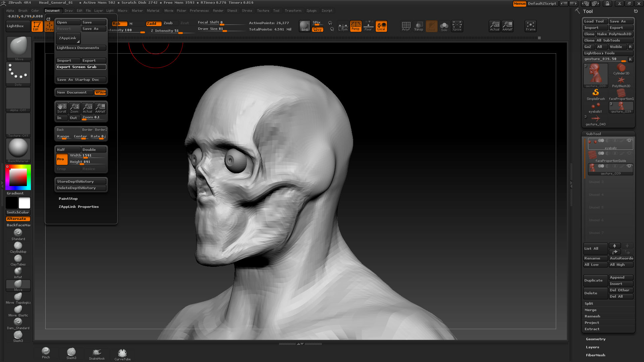The image size is (644, 362).
Task: Activate Edit mode icon
Action: pyautogui.click(x=36, y=26)
